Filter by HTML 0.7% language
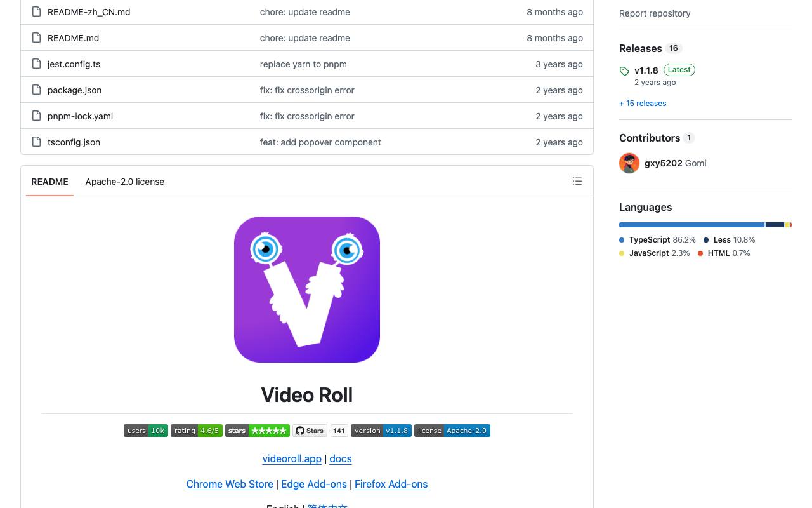The width and height of the screenshot is (812, 508). point(724,253)
